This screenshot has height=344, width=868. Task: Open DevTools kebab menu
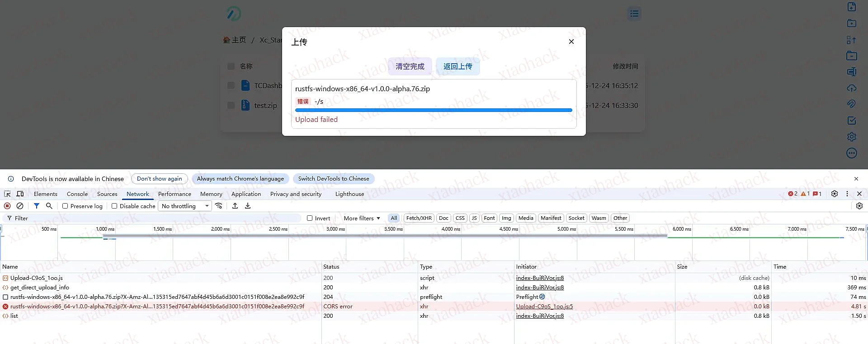tap(847, 194)
